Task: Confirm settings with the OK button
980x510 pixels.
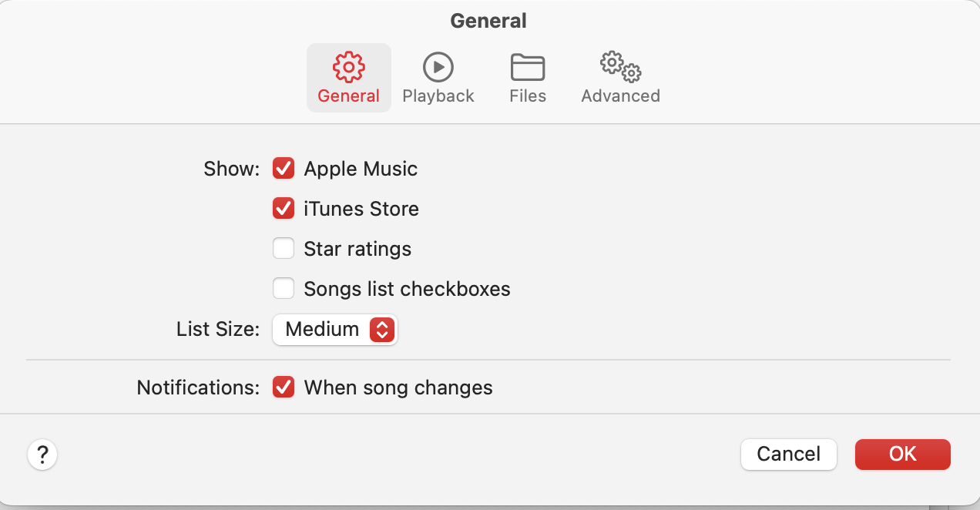Action: point(902,455)
